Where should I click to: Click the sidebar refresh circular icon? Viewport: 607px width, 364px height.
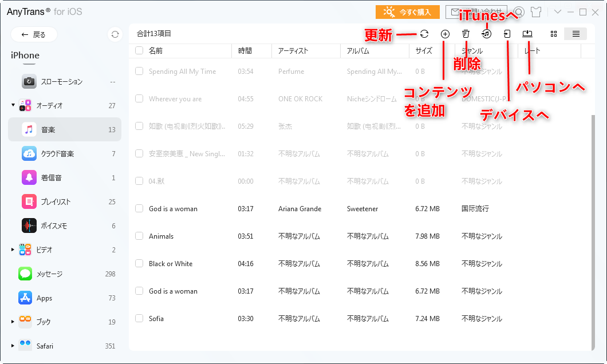(115, 34)
